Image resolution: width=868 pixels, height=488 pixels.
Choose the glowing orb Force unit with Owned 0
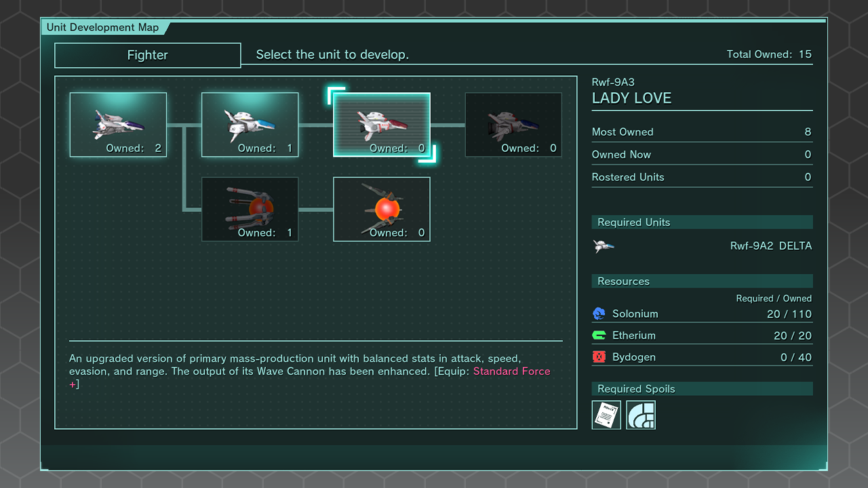click(x=381, y=209)
